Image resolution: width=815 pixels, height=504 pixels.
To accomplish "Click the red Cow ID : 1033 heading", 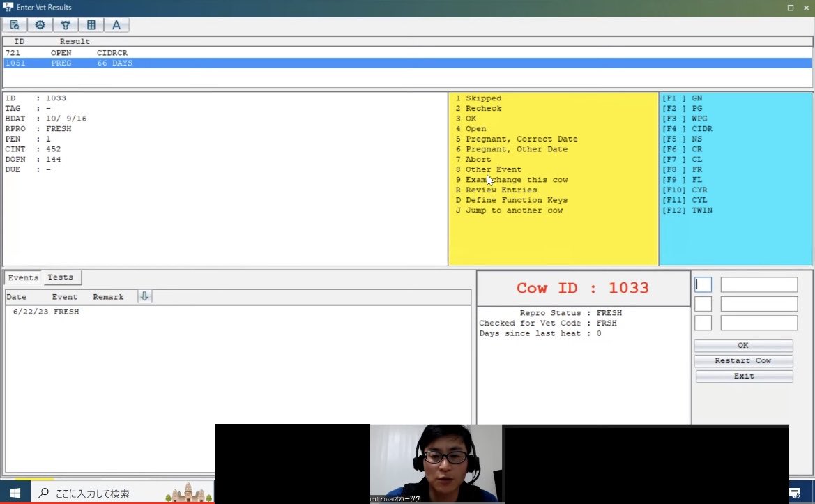I will pyautogui.click(x=582, y=288).
